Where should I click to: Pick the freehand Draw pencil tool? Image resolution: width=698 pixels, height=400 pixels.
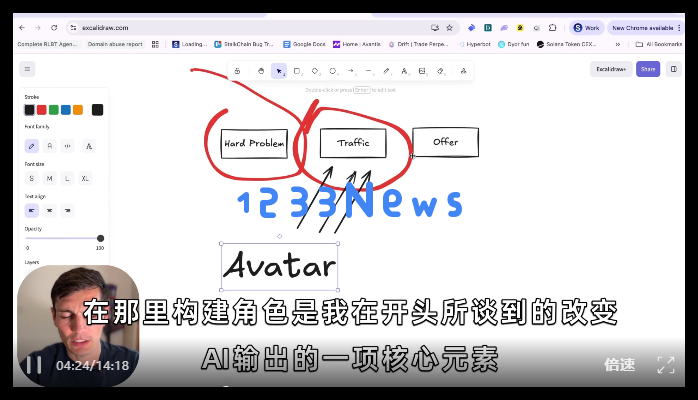pos(386,71)
